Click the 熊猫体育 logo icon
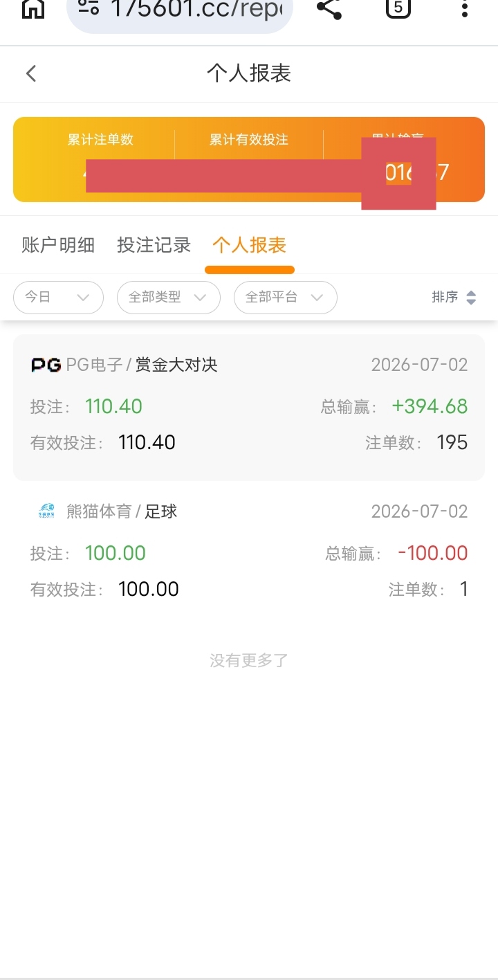498x980 pixels. [46, 511]
